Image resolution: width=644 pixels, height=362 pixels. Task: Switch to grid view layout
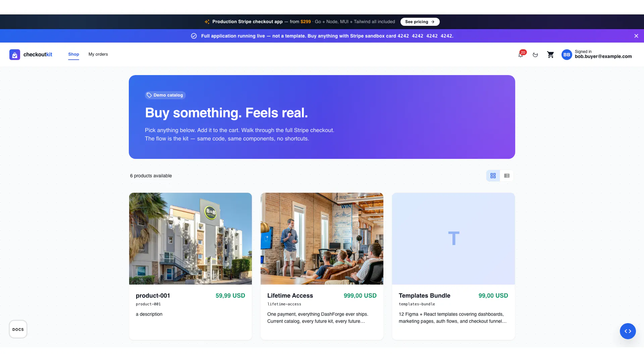[x=493, y=176]
